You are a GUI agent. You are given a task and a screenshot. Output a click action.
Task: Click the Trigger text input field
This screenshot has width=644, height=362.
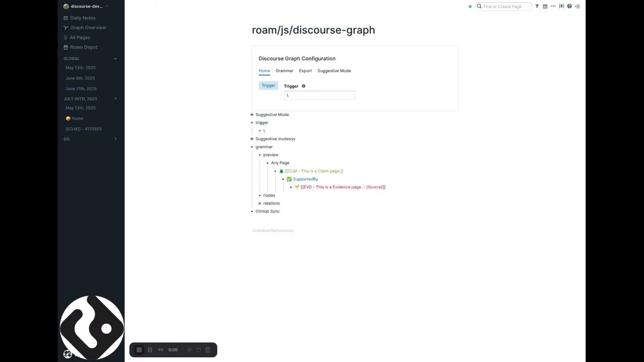(x=319, y=96)
